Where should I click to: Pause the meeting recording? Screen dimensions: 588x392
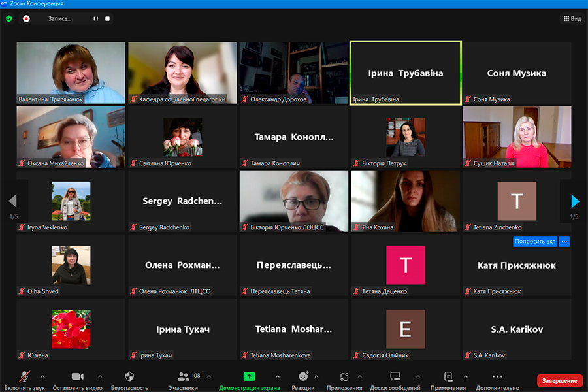tap(95, 19)
